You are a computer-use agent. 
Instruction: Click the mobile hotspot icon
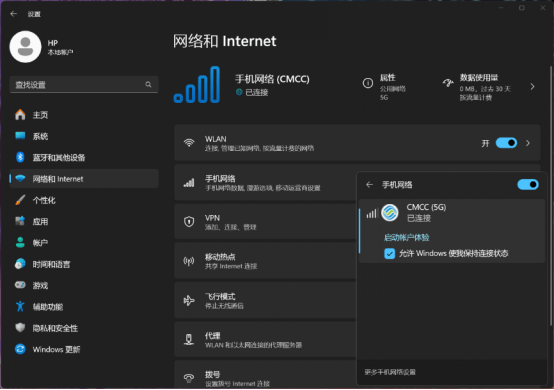point(189,261)
